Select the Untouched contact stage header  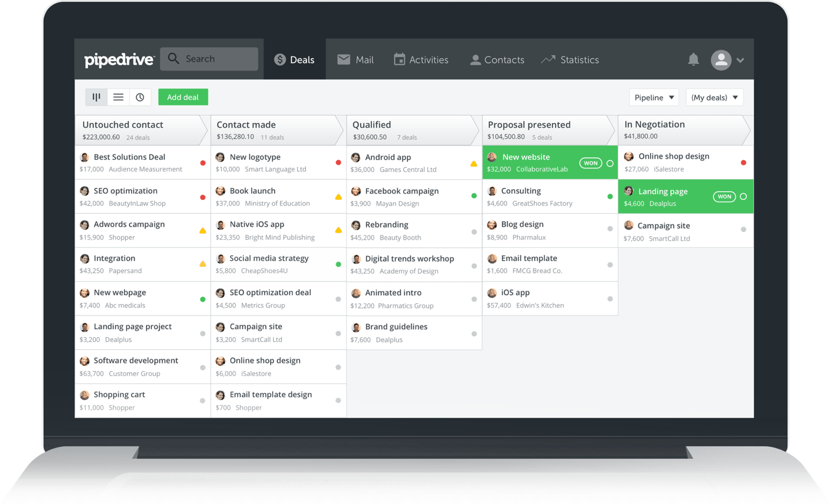tap(141, 131)
